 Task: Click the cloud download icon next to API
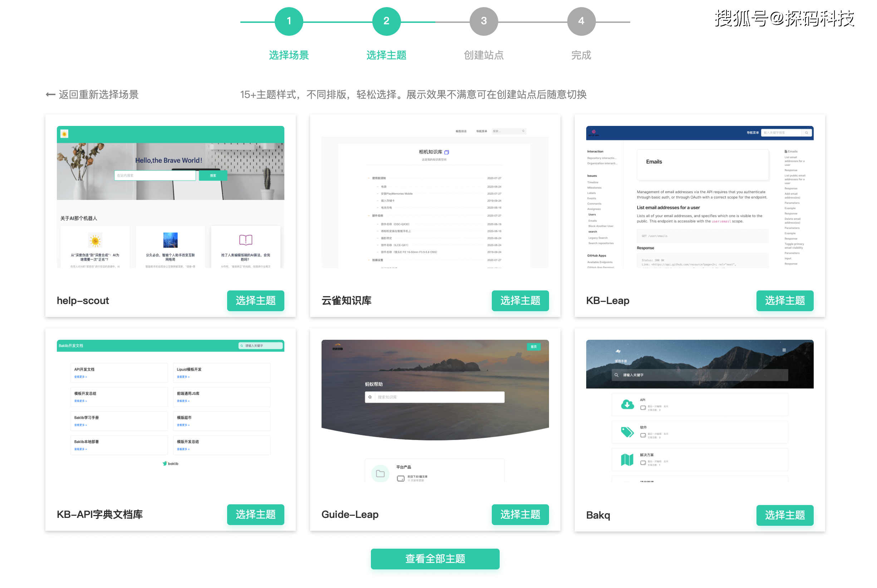(x=627, y=404)
